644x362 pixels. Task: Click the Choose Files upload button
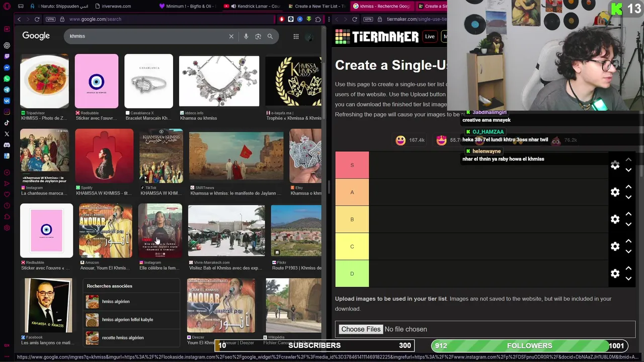point(361,329)
